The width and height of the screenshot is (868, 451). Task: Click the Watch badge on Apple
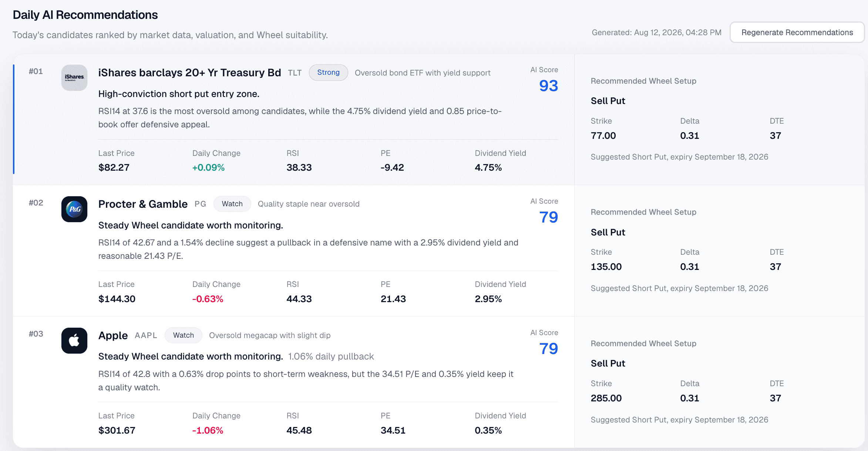pos(184,335)
